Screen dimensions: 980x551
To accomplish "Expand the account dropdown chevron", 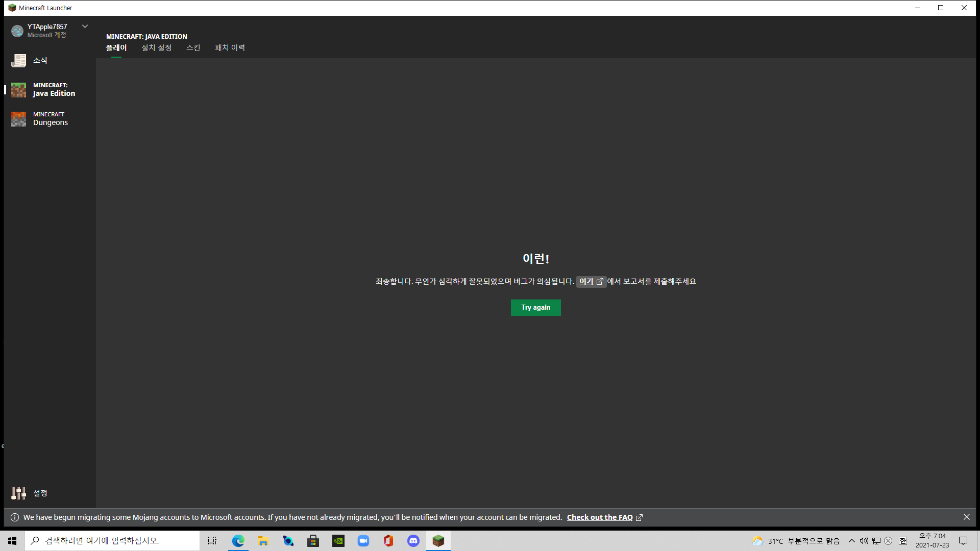I will pyautogui.click(x=85, y=27).
